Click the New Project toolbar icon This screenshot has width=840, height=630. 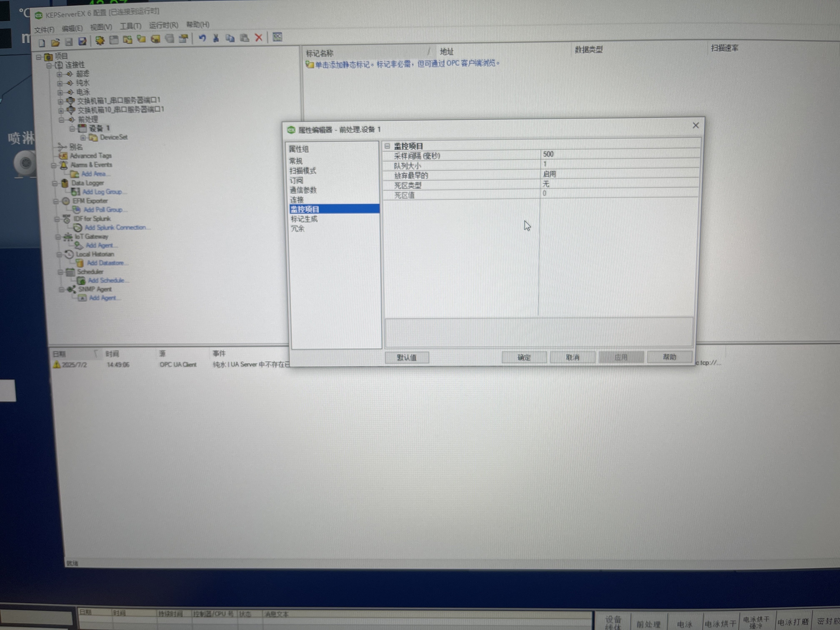pyautogui.click(x=42, y=42)
